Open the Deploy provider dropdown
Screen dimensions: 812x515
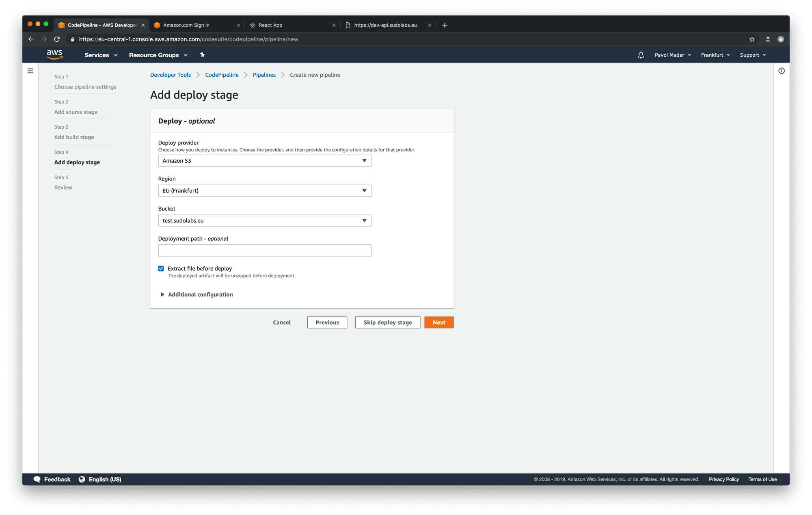coord(265,161)
